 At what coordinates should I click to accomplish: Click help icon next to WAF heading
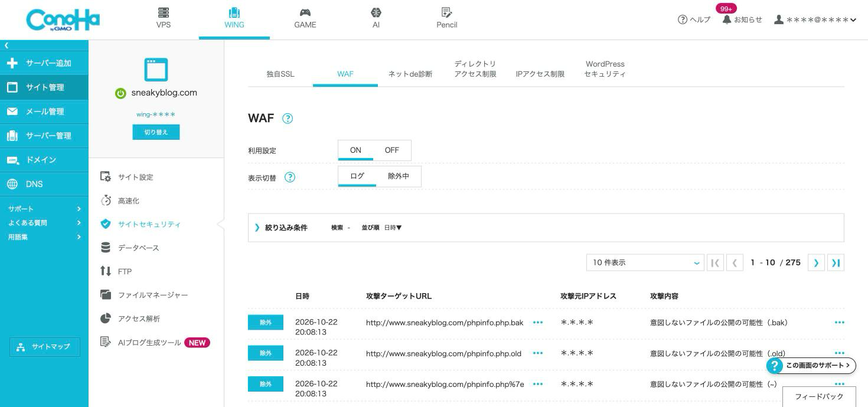288,119
